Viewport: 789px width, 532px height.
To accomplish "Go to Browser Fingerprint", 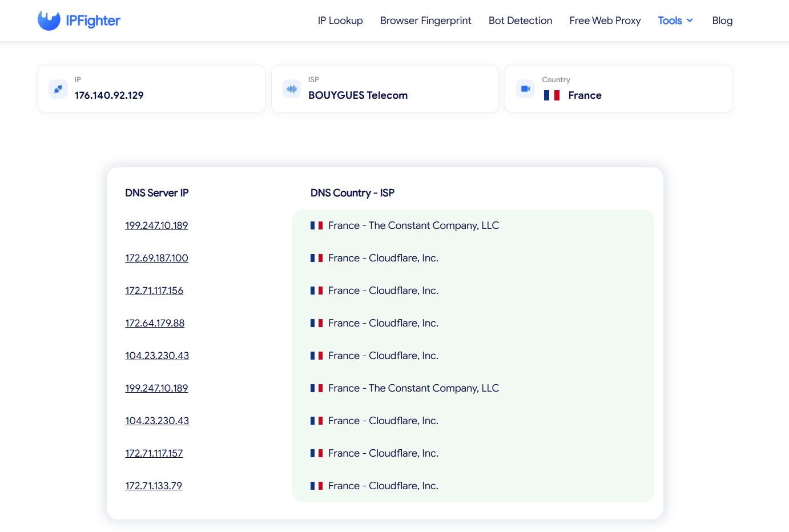I will tap(426, 21).
